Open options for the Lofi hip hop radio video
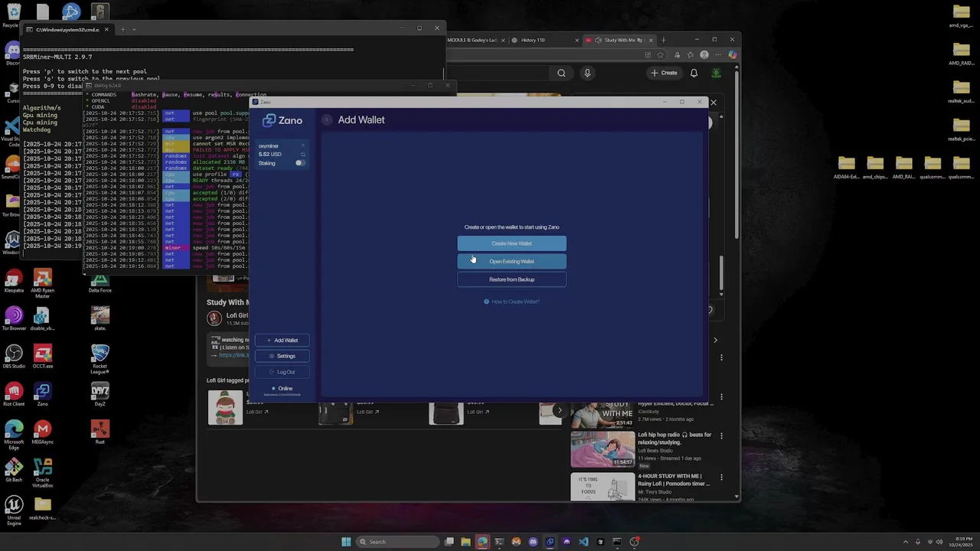The image size is (980, 551). tap(721, 437)
